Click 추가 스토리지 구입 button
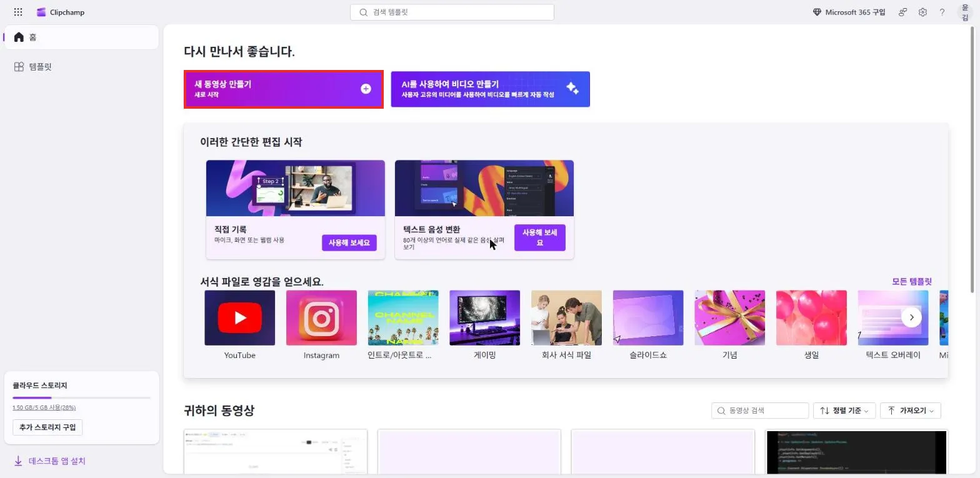The height and width of the screenshot is (478, 980). click(x=47, y=427)
